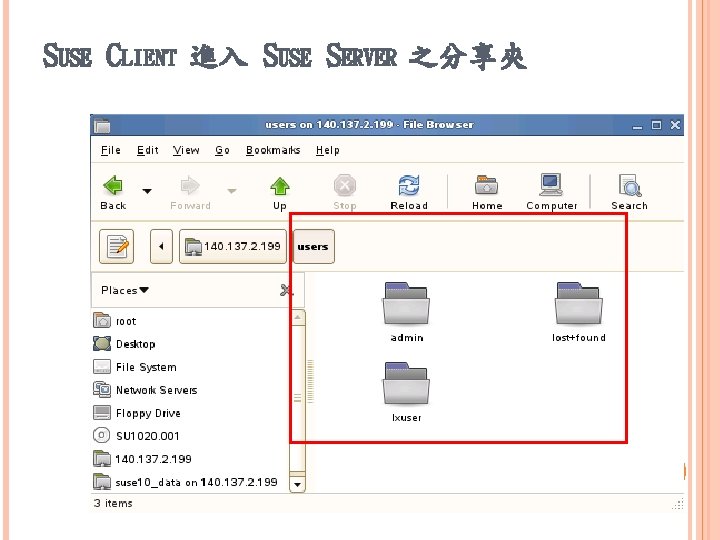This screenshot has width=720, height=540.
Task: Click the SU1020.001 disc icon
Action: click(x=101, y=435)
